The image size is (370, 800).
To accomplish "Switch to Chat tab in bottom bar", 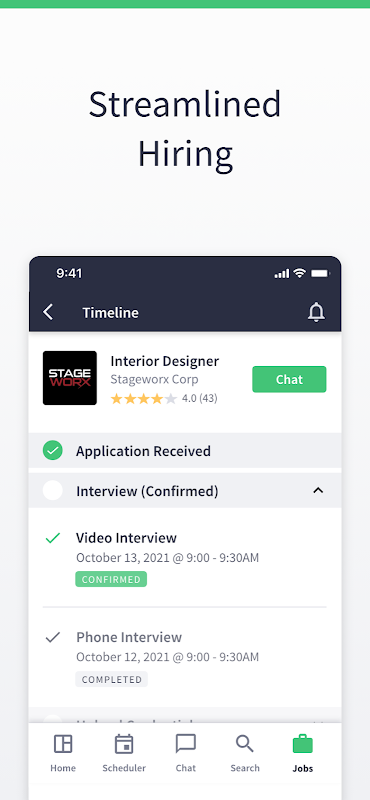I will [x=185, y=754].
